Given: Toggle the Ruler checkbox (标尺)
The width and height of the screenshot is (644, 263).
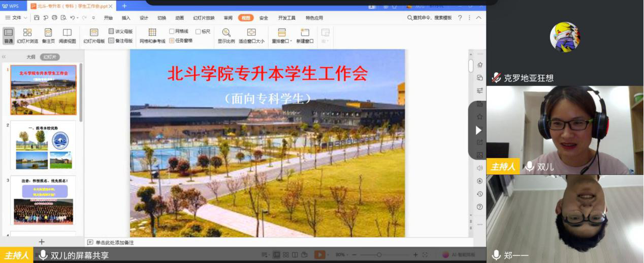Looking at the screenshot, I should tap(198, 32).
